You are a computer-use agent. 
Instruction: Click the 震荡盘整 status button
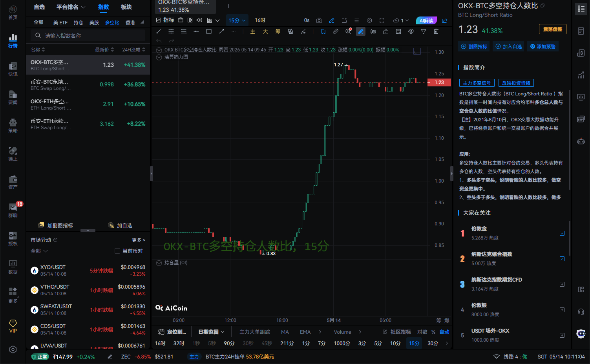[x=552, y=29]
